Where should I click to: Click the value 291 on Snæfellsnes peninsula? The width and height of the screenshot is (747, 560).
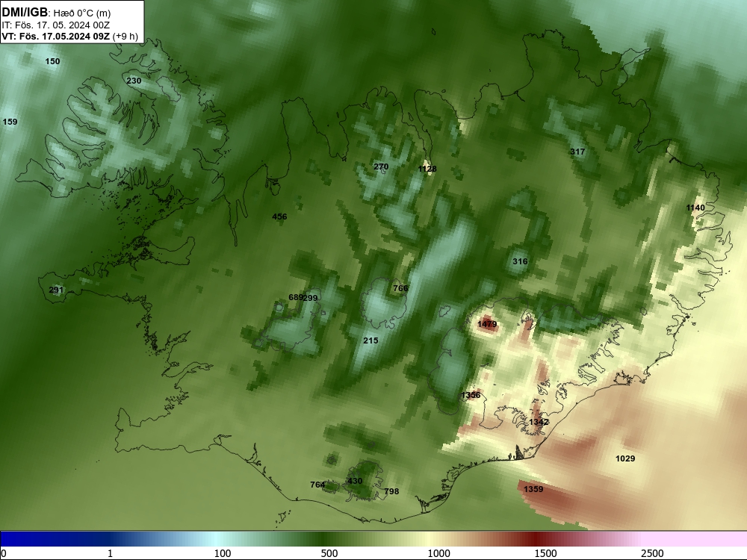(x=56, y=290)
